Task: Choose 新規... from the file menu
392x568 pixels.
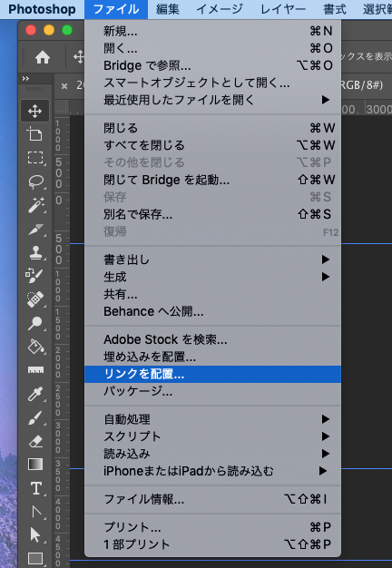Action: 212,31
